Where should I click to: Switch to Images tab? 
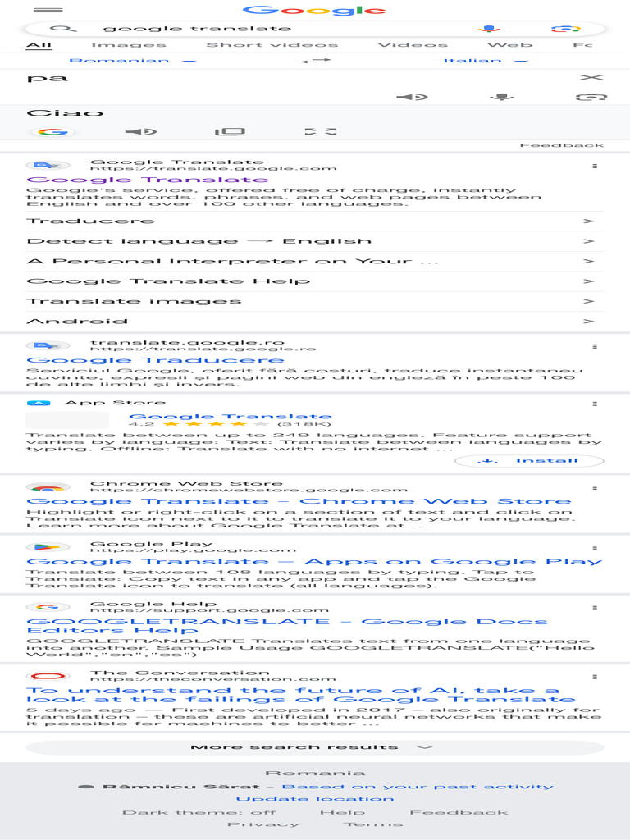[129, 45]
